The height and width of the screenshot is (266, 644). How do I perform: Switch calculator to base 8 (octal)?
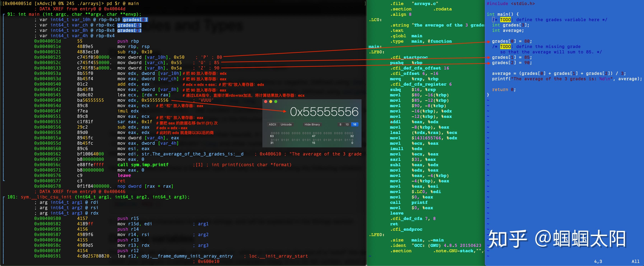(340, 124)
